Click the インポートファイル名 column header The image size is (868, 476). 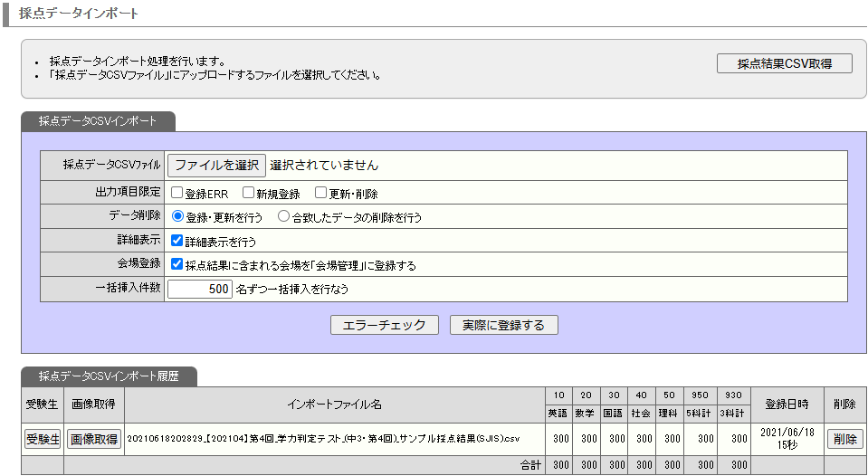pyautogui.click(x=335, y=405)
